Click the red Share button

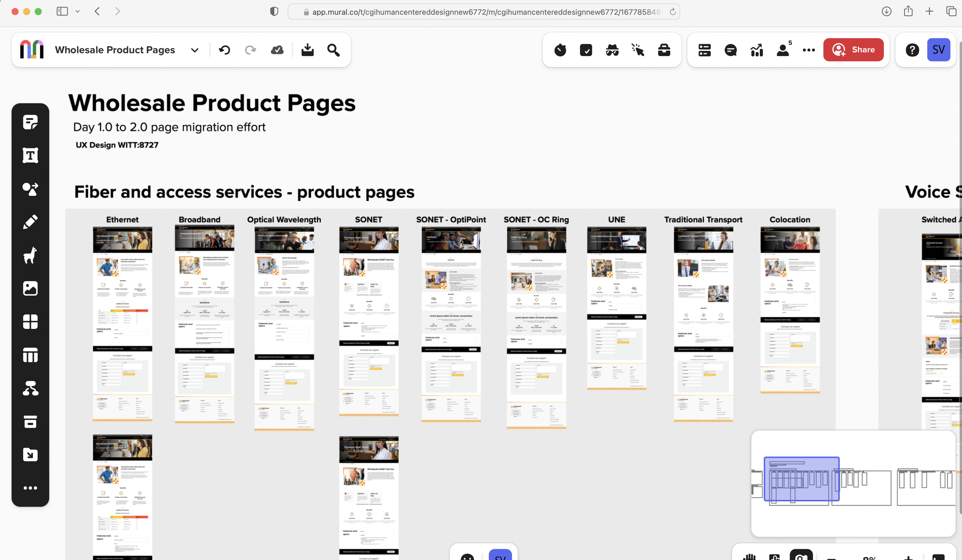(853, 50)
